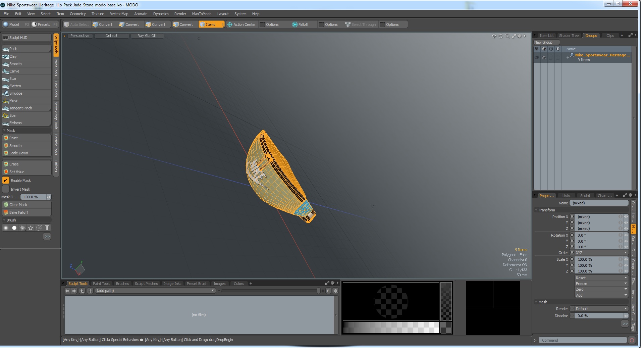Open the Render Default dropdown
The height and width of the screenshot is (349, 644).
(601, 309)
